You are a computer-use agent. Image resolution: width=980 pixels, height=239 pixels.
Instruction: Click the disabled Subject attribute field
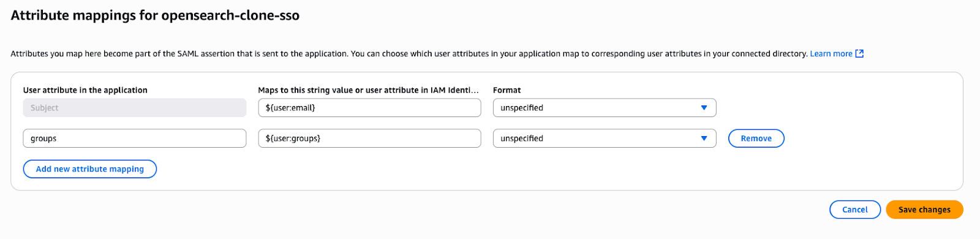135,108
